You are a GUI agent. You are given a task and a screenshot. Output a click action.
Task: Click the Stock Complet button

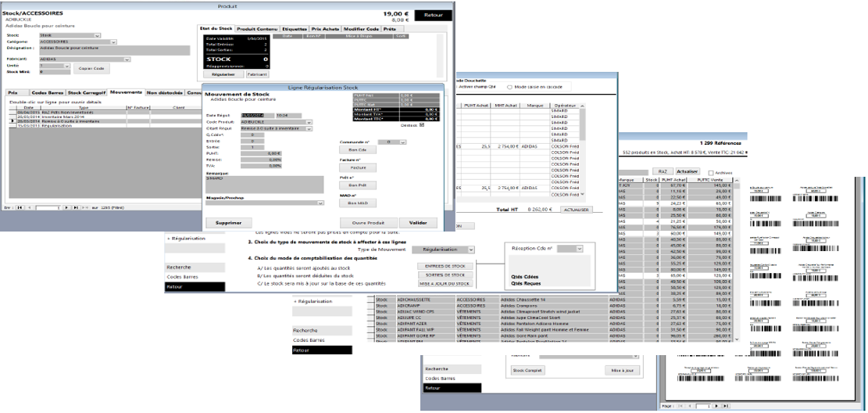pyautogui.click(x=527, y=370)
